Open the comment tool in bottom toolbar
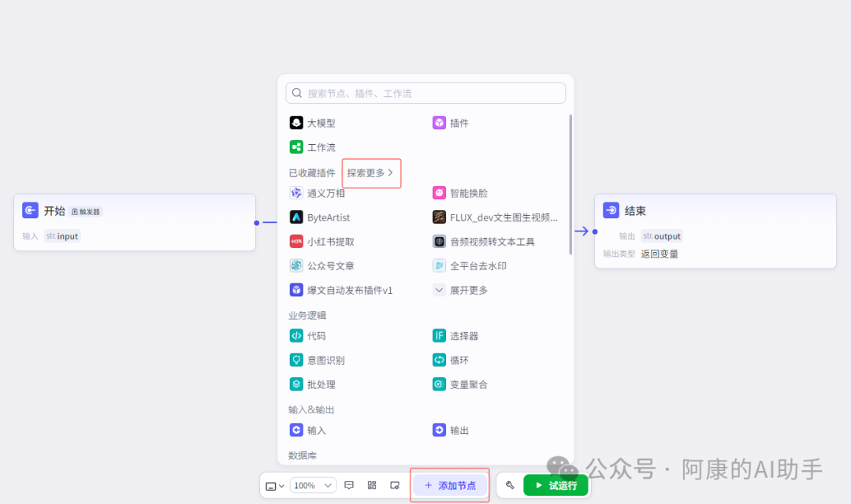The height and width of the screenshot is (504, 851). click(x=349, y=485)
